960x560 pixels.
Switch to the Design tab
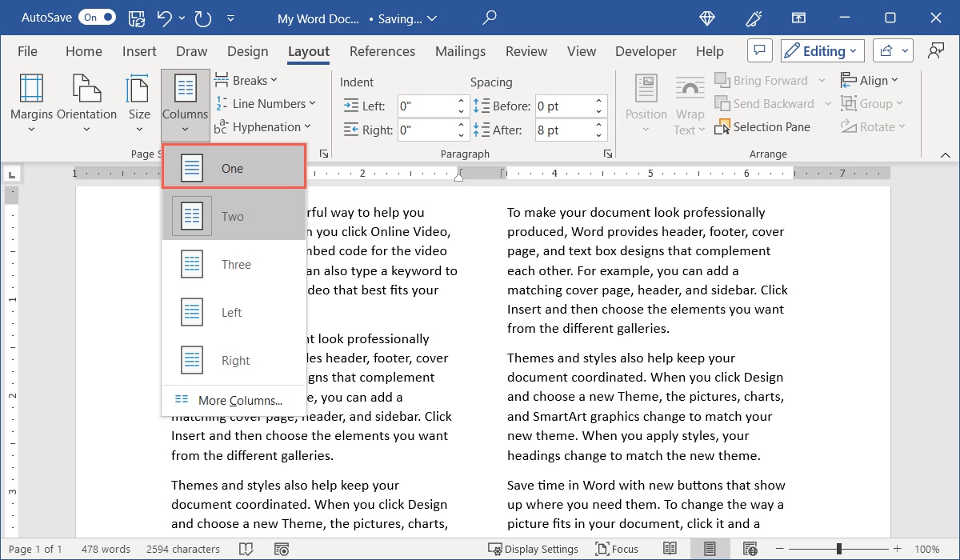tap(247, 51)
